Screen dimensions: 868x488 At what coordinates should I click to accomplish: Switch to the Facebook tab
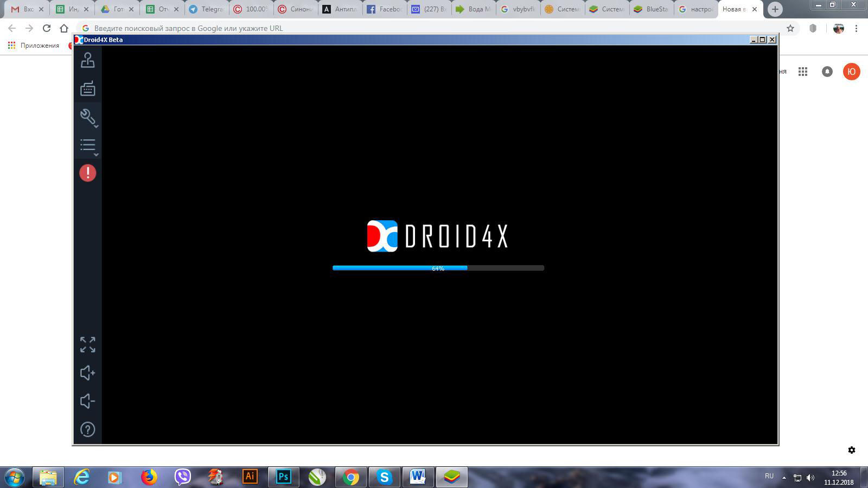point(385,9)
